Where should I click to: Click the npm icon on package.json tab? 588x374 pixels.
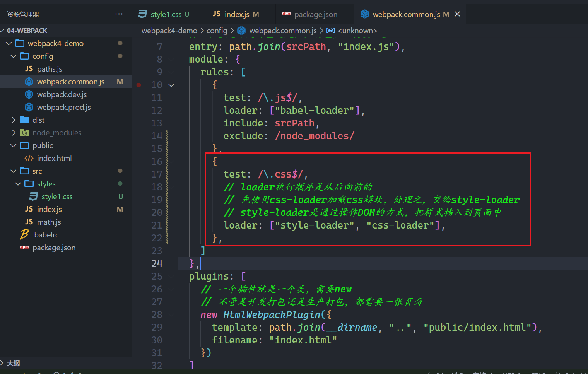point(286,14)
